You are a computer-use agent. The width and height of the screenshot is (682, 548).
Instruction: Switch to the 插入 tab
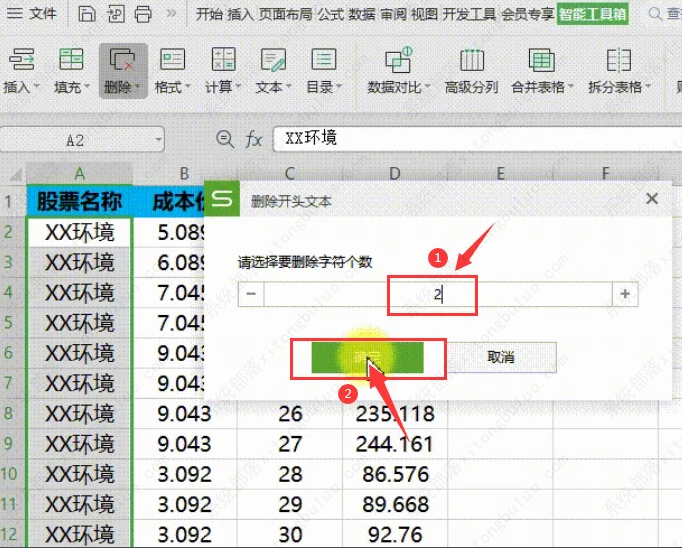240,14
